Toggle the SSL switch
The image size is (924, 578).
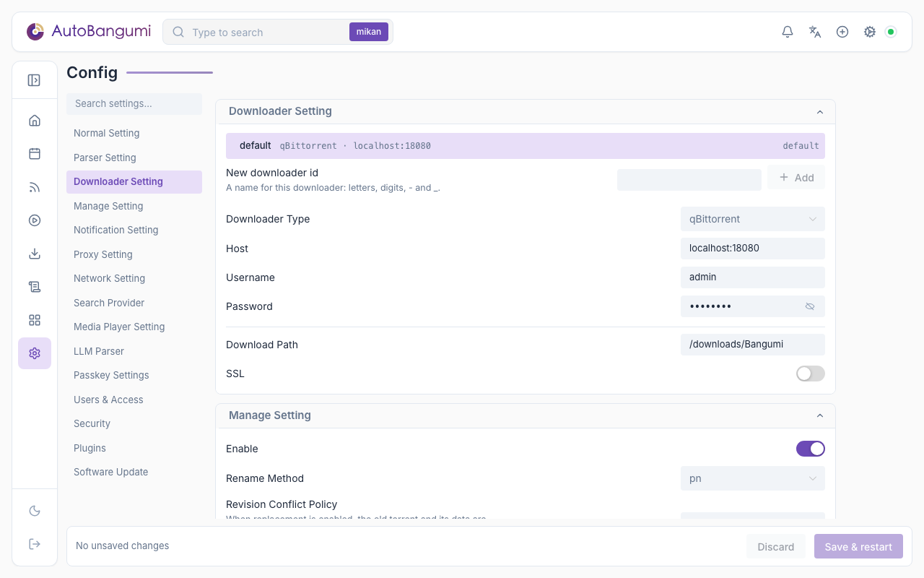811,374
